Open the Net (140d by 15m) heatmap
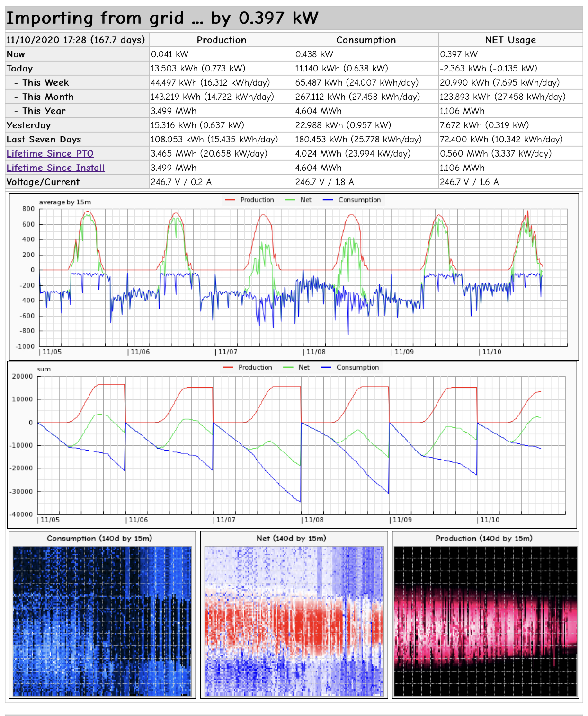The height and width of the screenshot is (716, 588). (x=294, y=615)
